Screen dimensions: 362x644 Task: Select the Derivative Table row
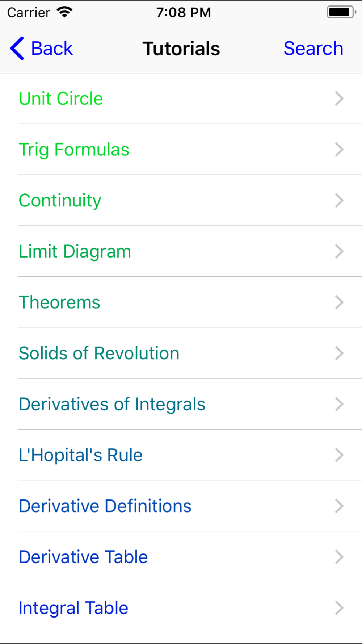click(181, 557)
